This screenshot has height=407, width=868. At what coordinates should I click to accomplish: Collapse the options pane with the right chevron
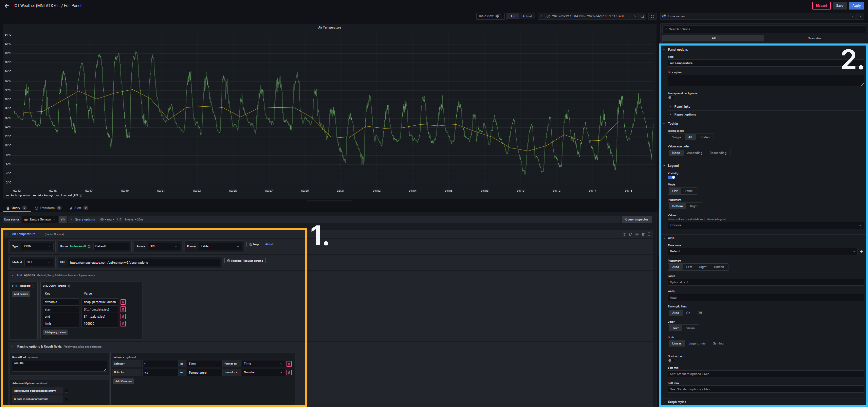(860, 16)
